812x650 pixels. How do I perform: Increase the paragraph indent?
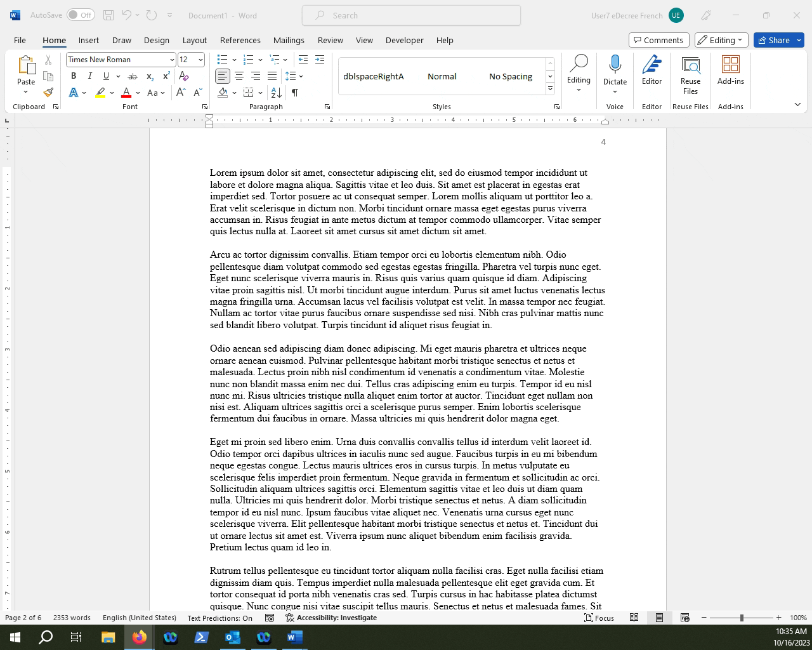[x=319, y=60]
